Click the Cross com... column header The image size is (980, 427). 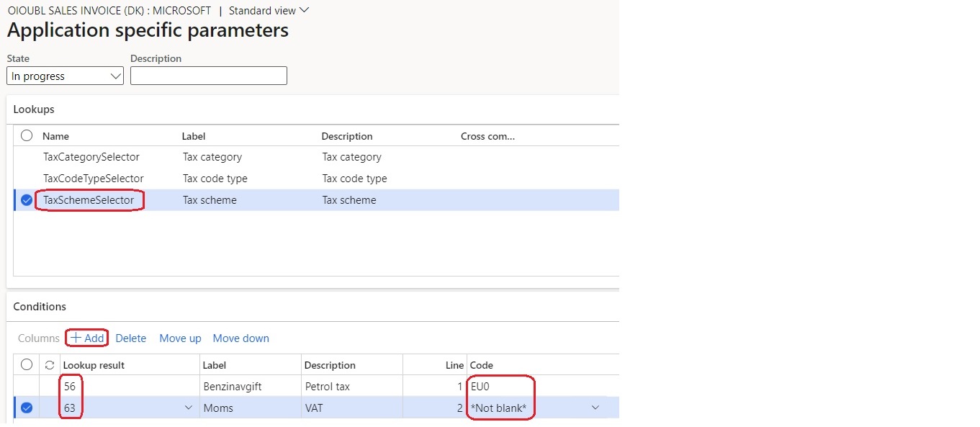(x=487, y=136)
